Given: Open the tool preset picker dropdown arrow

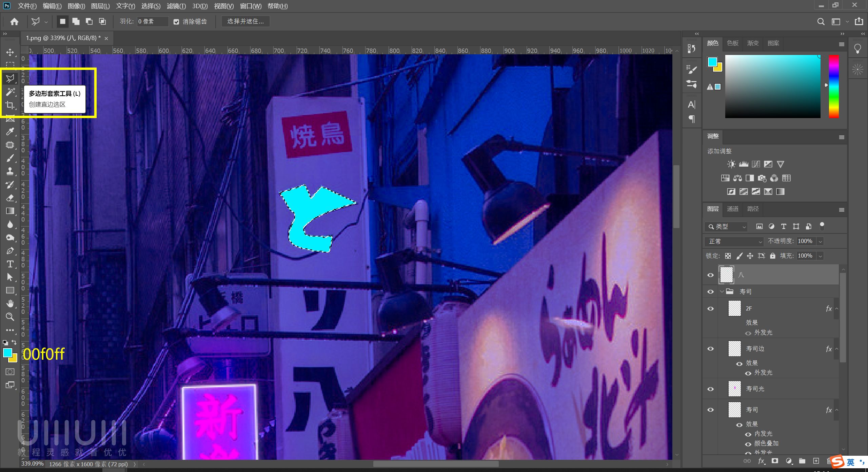Looking at the screenshot, I should click(x=46, y=22).
